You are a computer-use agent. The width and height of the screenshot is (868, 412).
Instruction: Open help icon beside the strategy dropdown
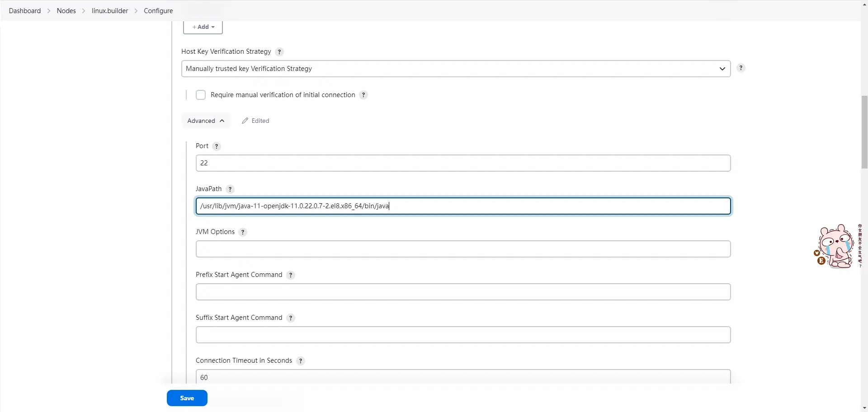(741, 68)
